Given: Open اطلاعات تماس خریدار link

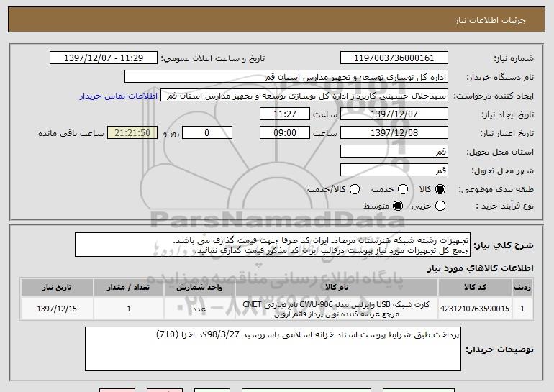Looking at the screenshot, I should (119, 96).
